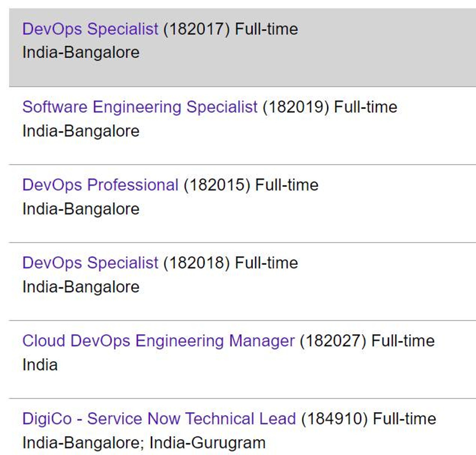This screenshot has height=455, width=476.
Task: Click India-Bangalore under Software Engineering Specialist
Action: 80,131
